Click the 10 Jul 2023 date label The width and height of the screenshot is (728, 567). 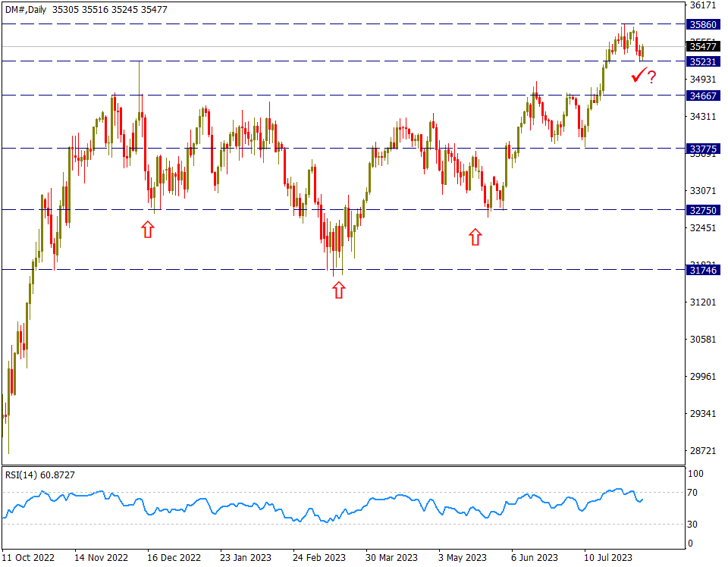pyautogui.click(x=607, y=558)
